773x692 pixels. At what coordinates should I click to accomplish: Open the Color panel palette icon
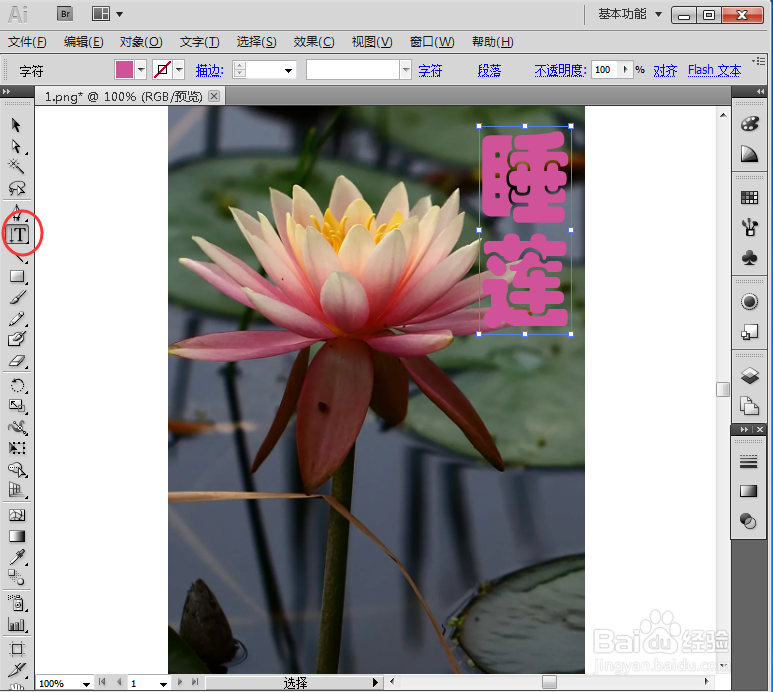pos(749,124)
